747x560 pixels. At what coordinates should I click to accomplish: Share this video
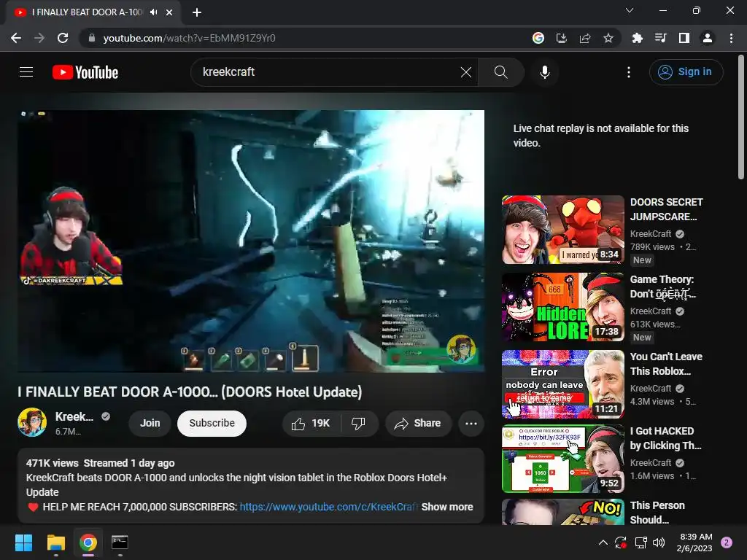[418, 424]
